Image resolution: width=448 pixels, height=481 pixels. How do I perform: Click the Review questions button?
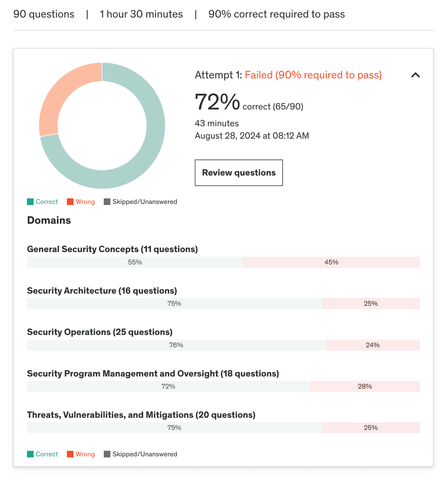click(x=239, y=173)
